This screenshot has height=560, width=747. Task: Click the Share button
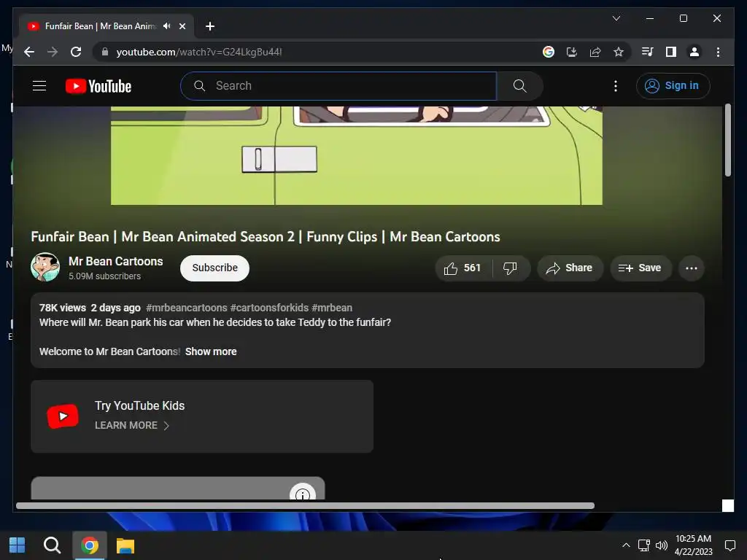(x=570, y=268)
